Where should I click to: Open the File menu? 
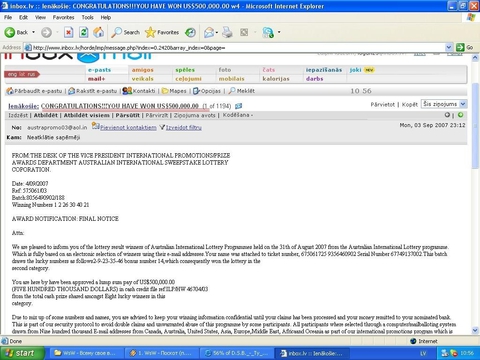pyautogui.click(x=8, y=17)
